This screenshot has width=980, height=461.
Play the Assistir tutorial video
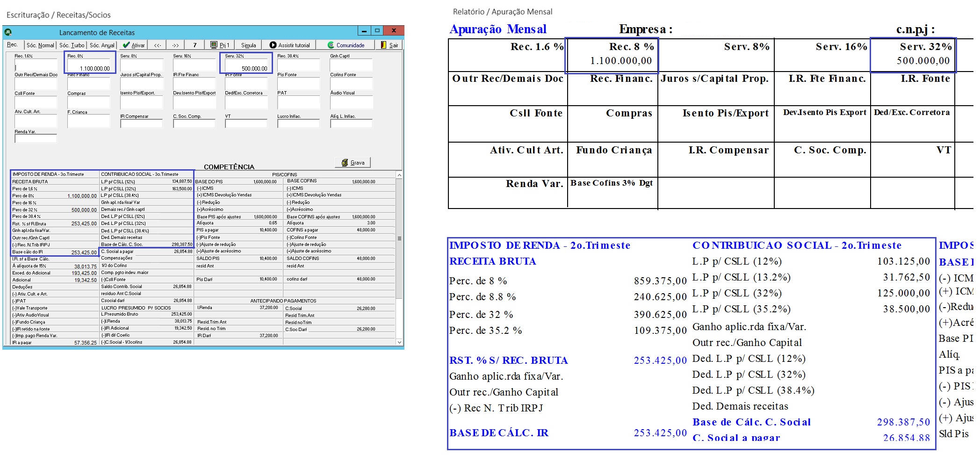[x=289, y=45]
